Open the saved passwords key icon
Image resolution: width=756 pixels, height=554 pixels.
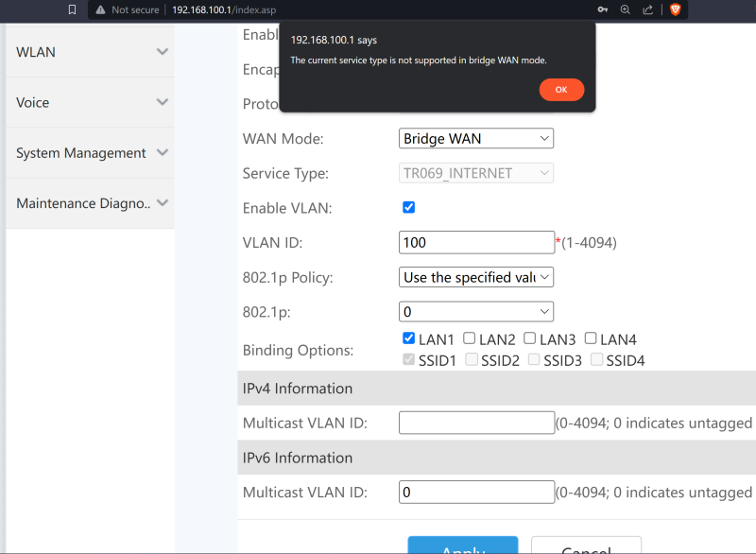pos(603,9)
